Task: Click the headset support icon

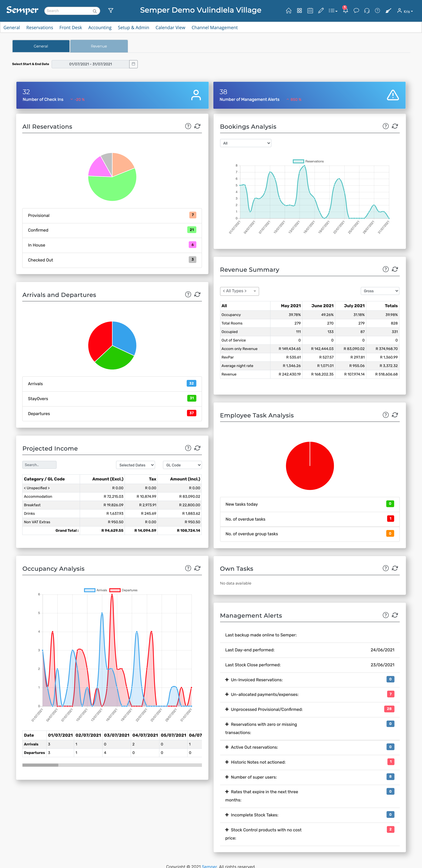Action: tap(367, 11)
